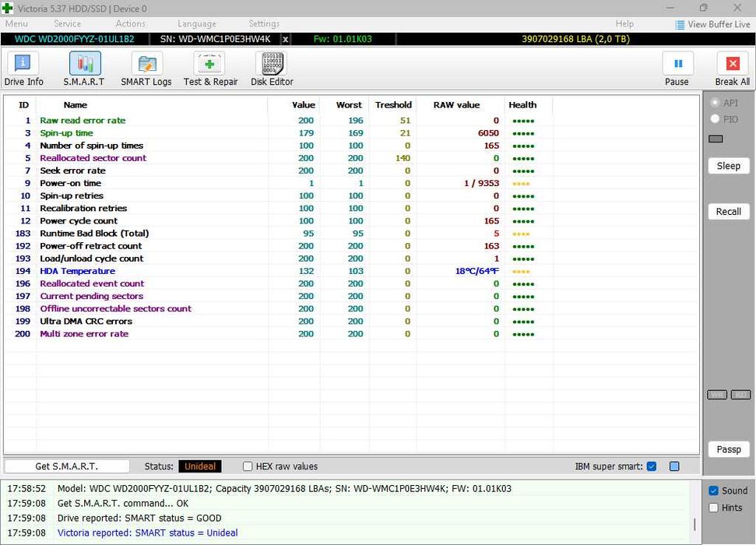Screen dimensions: 756x545
Task: Click the Recall button
Action: 728,212
